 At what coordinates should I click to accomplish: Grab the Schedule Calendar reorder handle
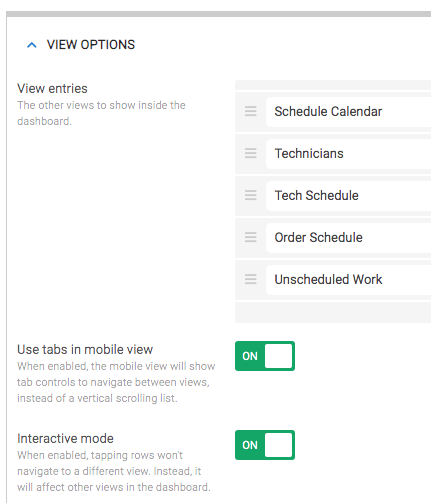(251, 111)
